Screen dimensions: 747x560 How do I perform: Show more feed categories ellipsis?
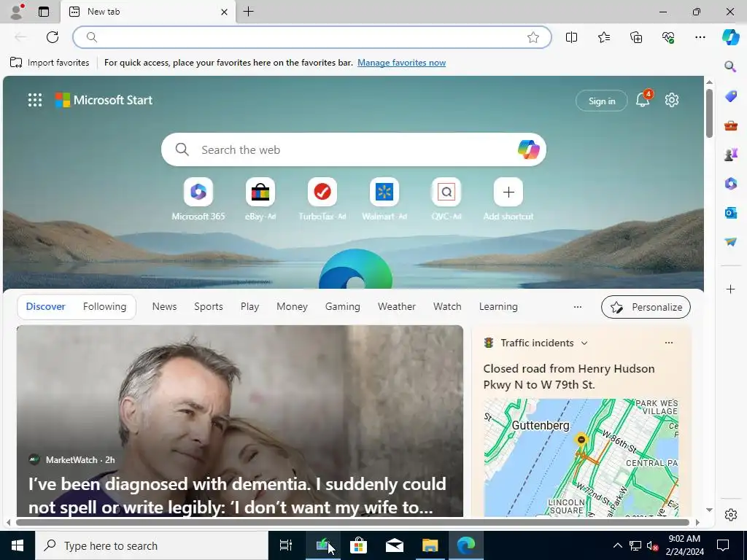tap(578, 307)
